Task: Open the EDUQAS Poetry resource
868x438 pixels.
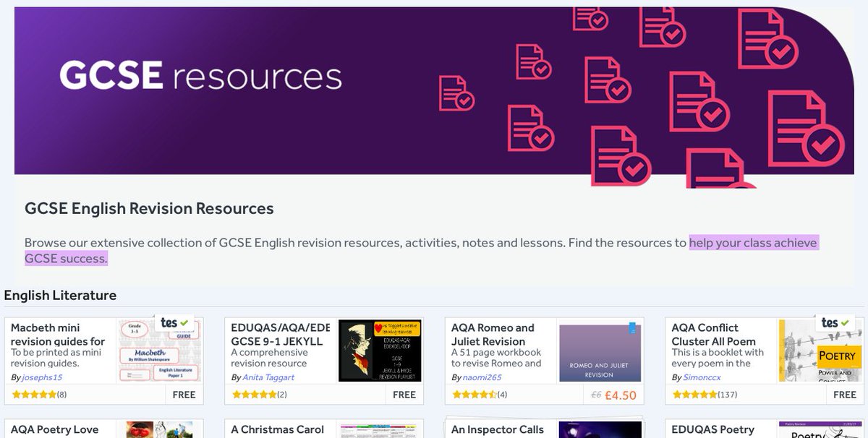Action: 713,429
